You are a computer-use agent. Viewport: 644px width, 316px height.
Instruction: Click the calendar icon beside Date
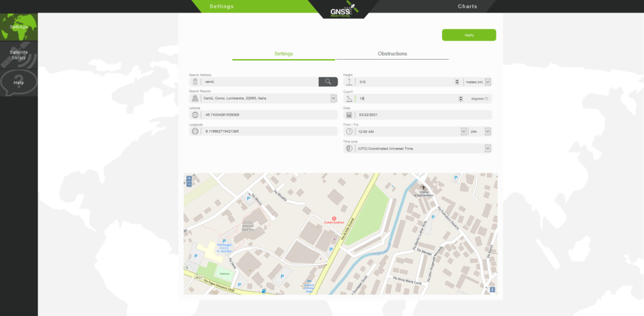click(x=349, y=115)
